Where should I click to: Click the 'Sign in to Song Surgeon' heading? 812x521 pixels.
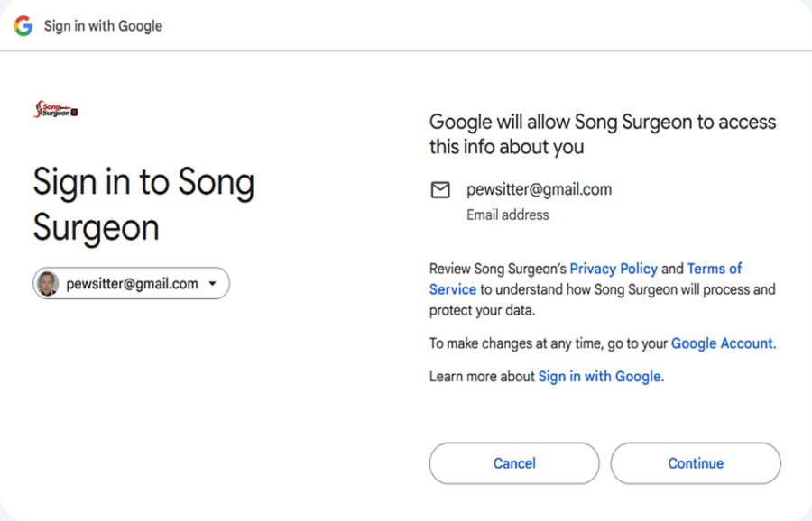coord(143,205)
